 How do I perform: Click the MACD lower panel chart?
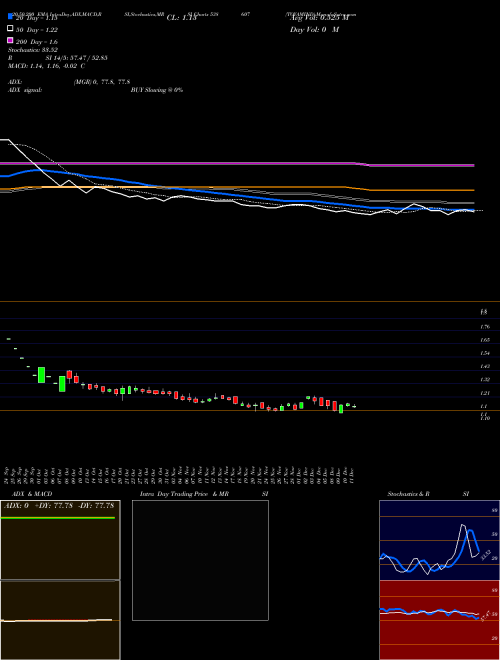coord(60,620)
